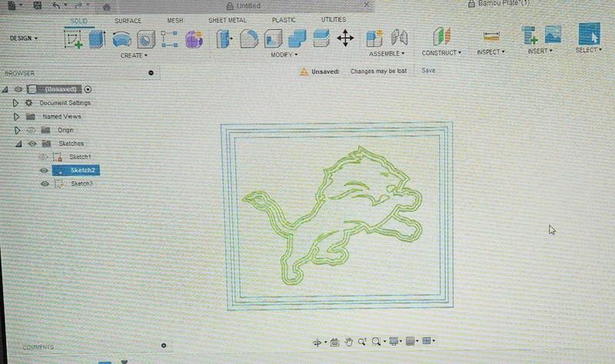Image resolution: width=615 pixels, height=364 pixels.
Task: Select the Create Sketch tool
Action: coord(73,39)
